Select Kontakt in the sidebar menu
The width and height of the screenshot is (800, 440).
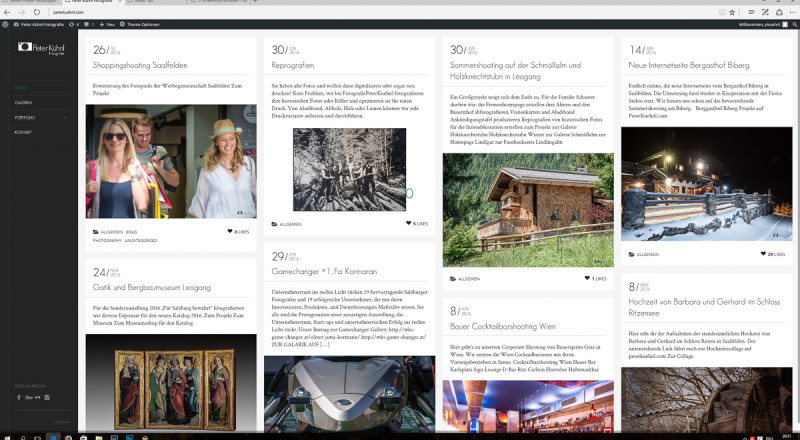[23, 132]
